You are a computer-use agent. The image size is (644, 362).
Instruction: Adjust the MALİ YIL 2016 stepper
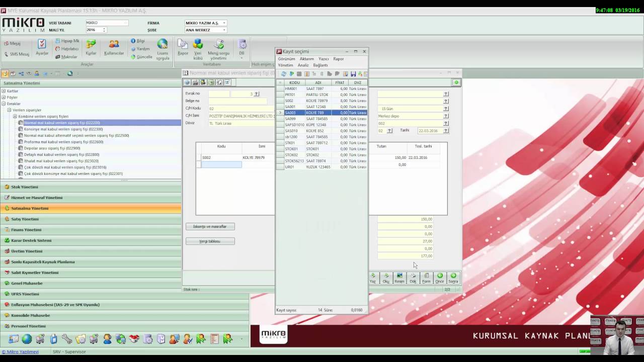[x=104, y=30]
